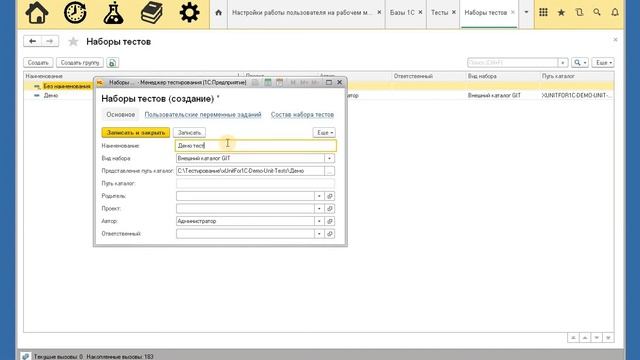The height and width of the screenshot is (360, 640).
Task: Switch to the Базы 1С tab
Action: coord(402,13)
